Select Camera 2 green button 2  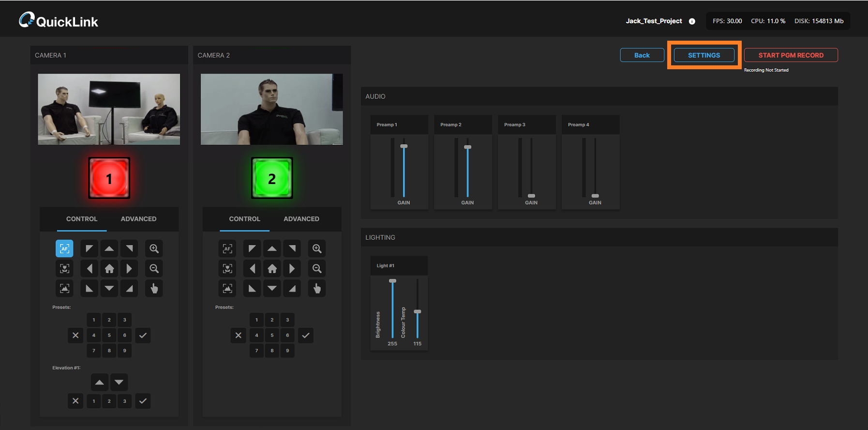272,178
